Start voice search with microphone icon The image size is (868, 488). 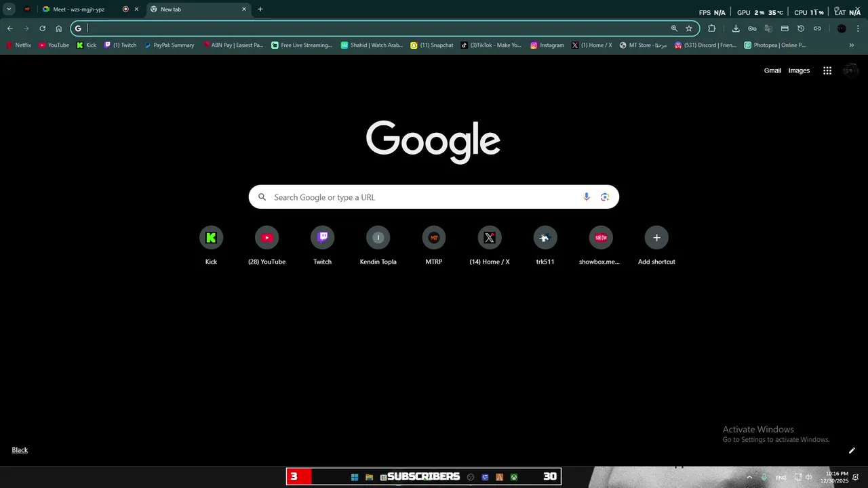click(x=587, y=197)
